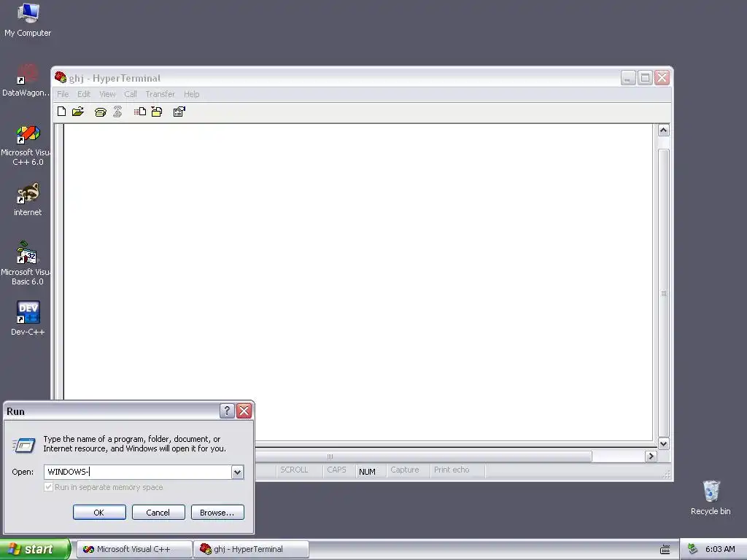The height and width of the screenshot is (560, 747).
Task: Select the internet desktop shortcut
Action: tap(28, 199)
